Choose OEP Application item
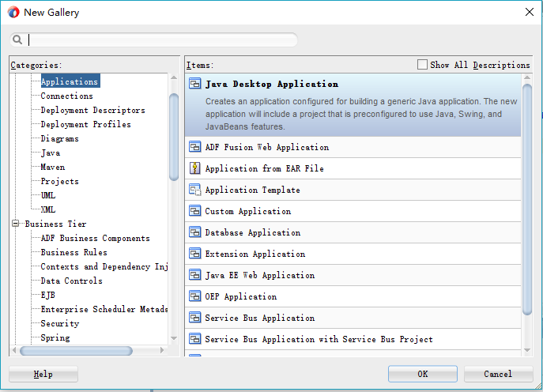Viewport: 543px width, 392px height. coord(353,296)
